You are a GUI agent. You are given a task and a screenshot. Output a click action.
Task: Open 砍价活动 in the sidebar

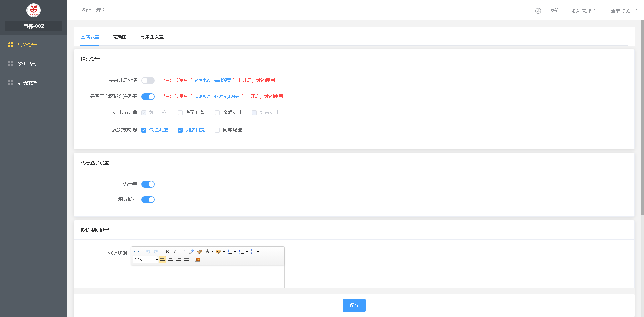click(x=27, y=64)
